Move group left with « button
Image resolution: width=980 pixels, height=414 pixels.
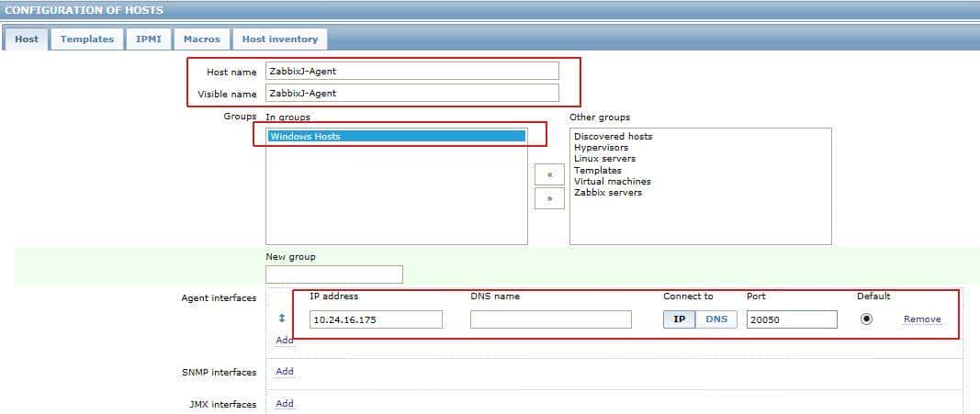click(x=549, y=174)
